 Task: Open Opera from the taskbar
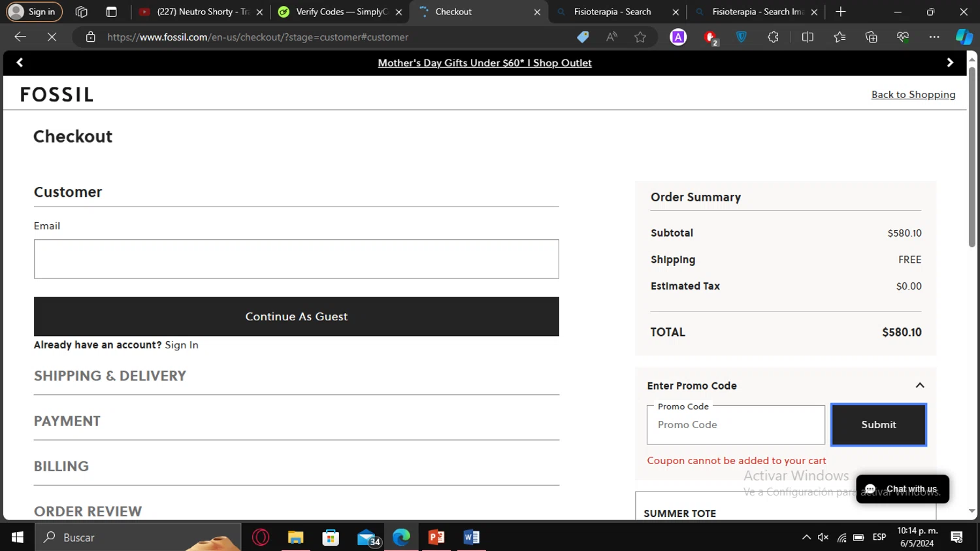pos(261,537)
